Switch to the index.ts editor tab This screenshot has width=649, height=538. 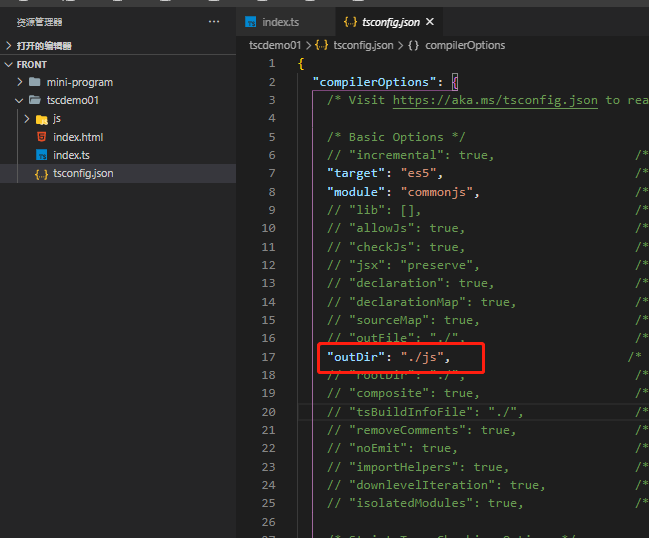(286, 22)
